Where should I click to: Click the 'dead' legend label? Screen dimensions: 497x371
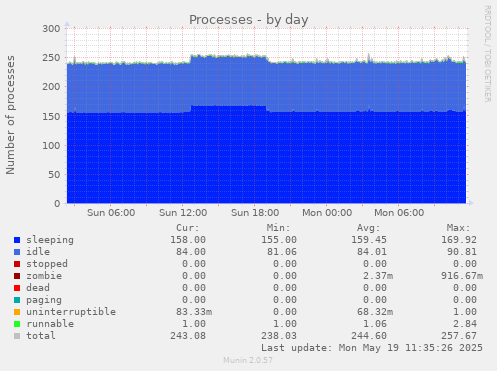[x=38, y=288]
